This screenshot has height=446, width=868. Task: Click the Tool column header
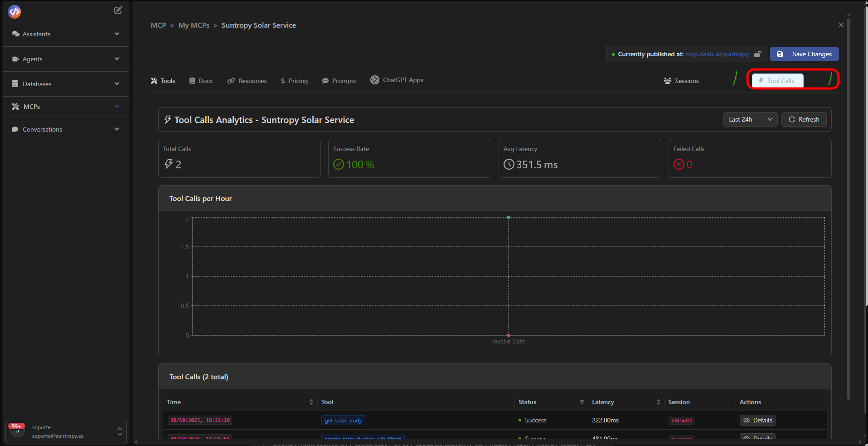327,402
